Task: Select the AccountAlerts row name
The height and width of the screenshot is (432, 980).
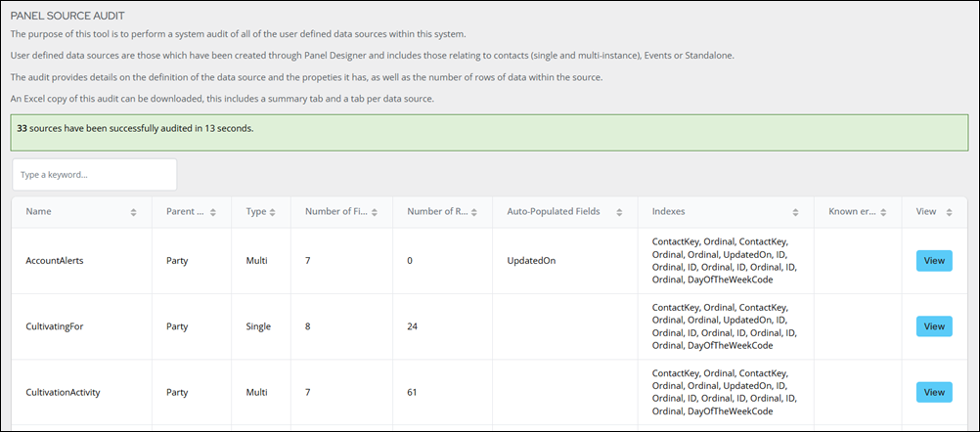Action: pyautogui.click(x=55, y=261)
